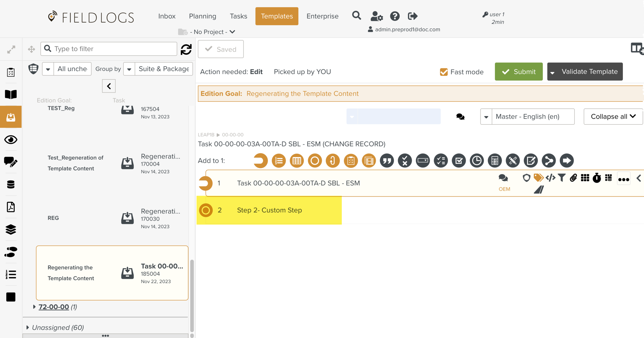Open the search magnifier in top bar
This screenshot has width=644, height=338.
click(357, 16)
